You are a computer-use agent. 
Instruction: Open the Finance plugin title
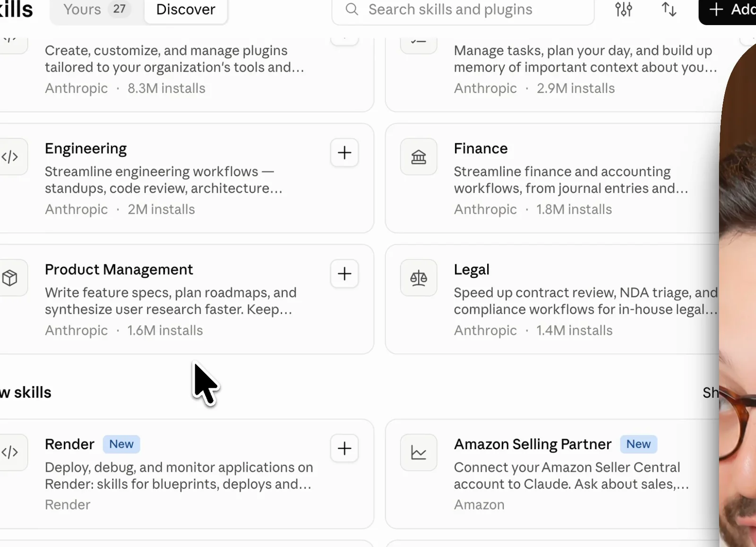pos(481,149)
